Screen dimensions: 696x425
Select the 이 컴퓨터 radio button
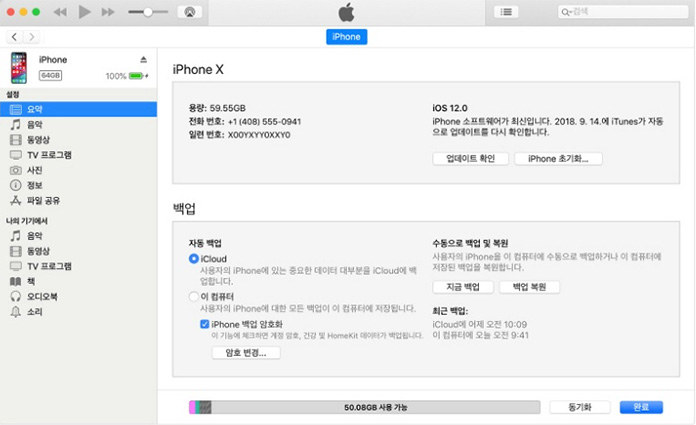click(x=194, y=296)
